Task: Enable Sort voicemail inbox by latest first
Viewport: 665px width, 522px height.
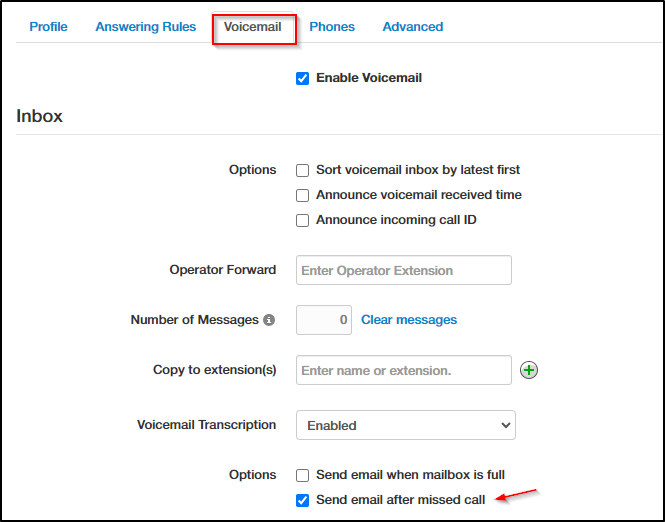Action: (x=303, y=170)
